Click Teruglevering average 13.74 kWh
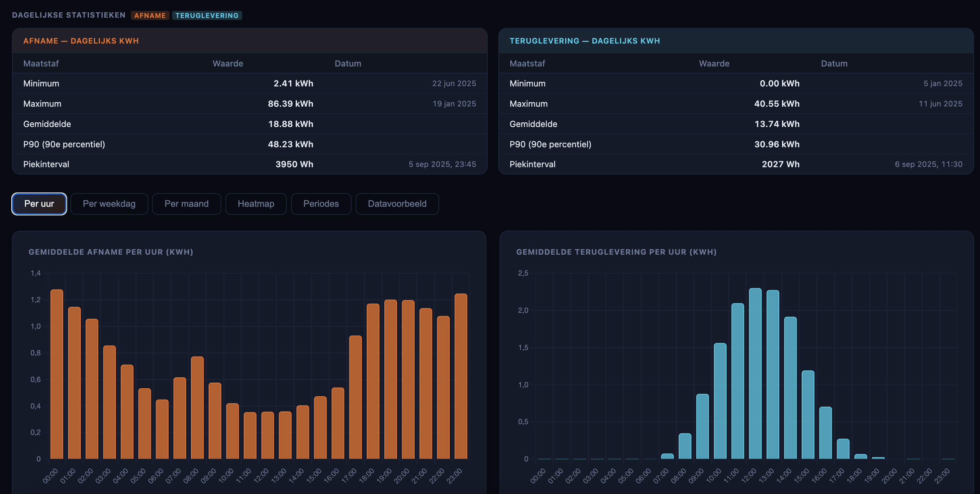This screenshot has height=494, width=980. [777, 124]
